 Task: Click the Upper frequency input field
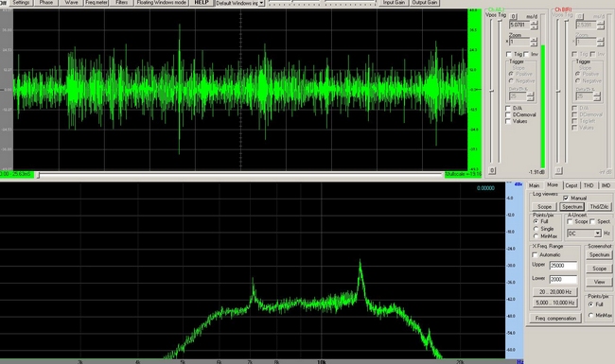(563, 266)
